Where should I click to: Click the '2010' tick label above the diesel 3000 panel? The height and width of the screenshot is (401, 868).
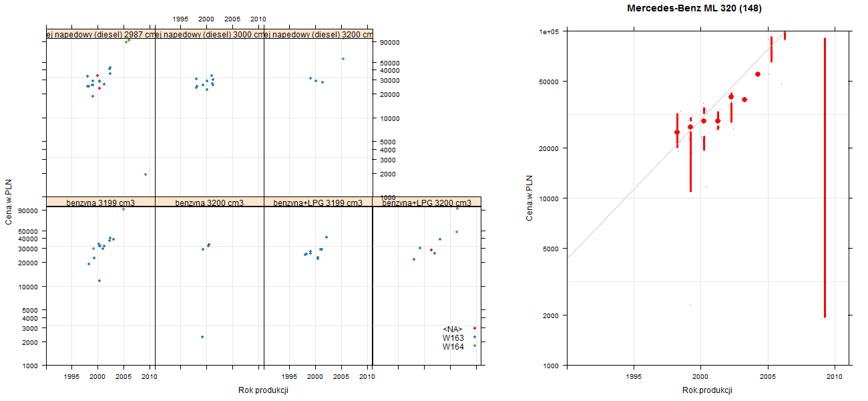click(258, 19)
